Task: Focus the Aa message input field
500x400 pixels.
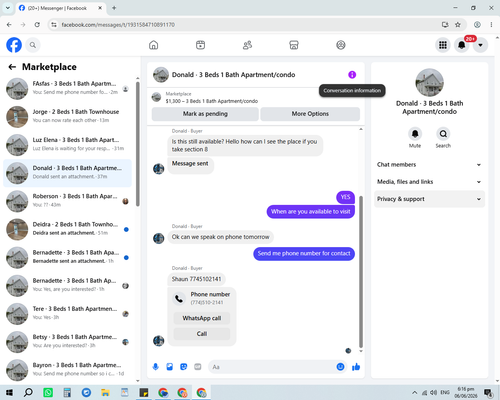Action: click(x=273, y=367)
